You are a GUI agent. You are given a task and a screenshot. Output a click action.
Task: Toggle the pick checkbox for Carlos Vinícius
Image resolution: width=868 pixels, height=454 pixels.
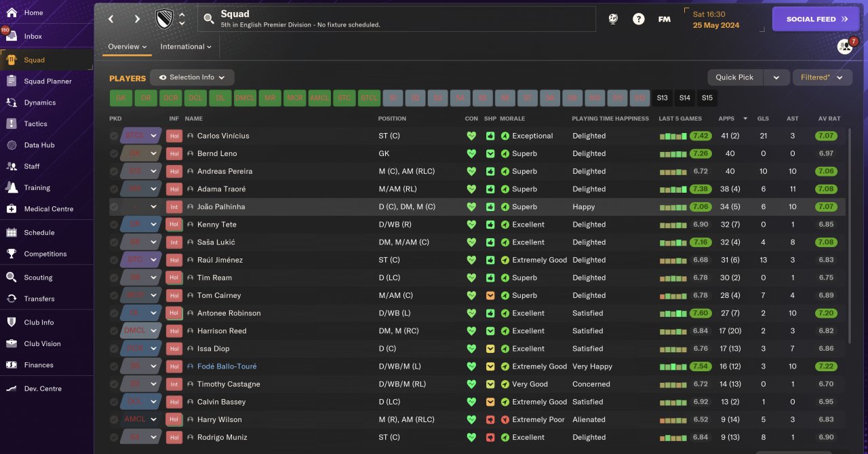114,136
